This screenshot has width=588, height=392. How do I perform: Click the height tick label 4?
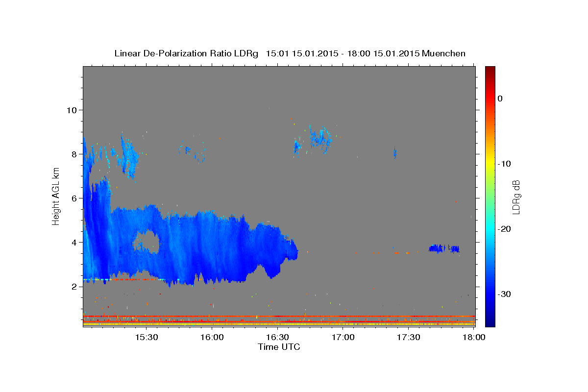tap(74, 242)
